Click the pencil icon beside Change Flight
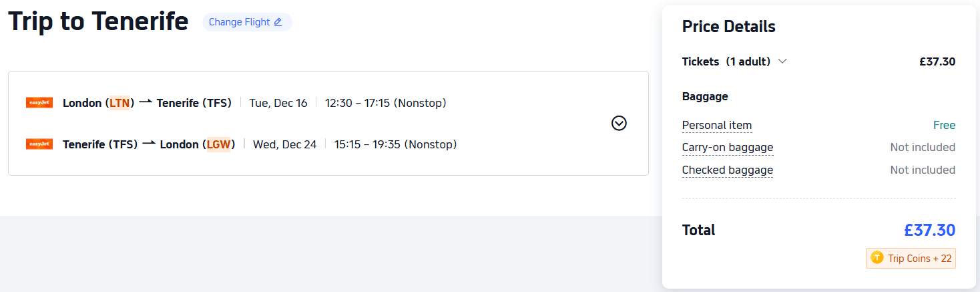The image size is (980, 292). [278, 22]
